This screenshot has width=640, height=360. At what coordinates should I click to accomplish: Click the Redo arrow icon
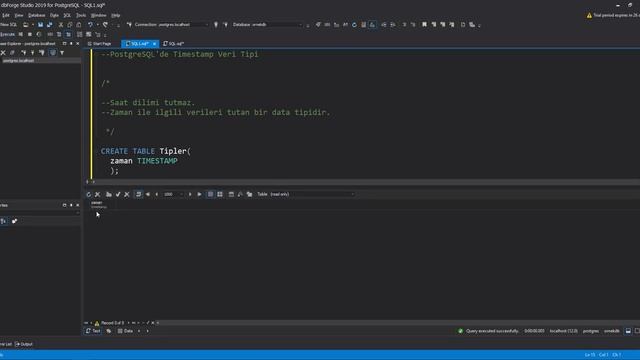105,25
